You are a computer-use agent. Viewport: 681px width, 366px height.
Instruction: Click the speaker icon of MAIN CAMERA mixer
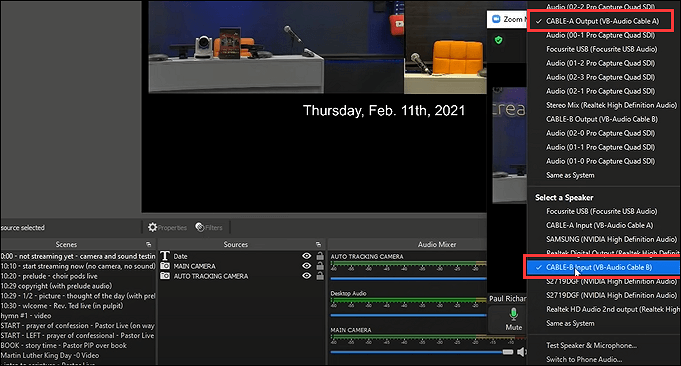(x=521, y=352)
